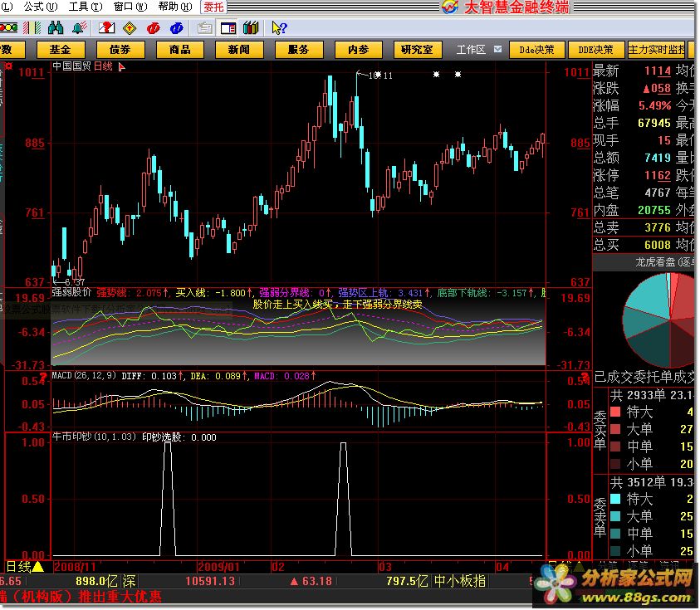Click the first spike in 牛市印钞 chart

coord(168,498)
